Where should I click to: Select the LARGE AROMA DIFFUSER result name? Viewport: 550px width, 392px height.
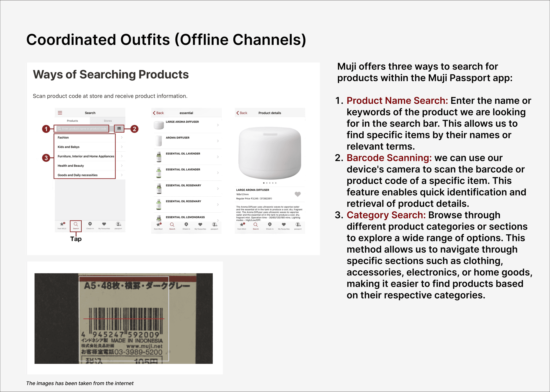[x=182, y=122]
